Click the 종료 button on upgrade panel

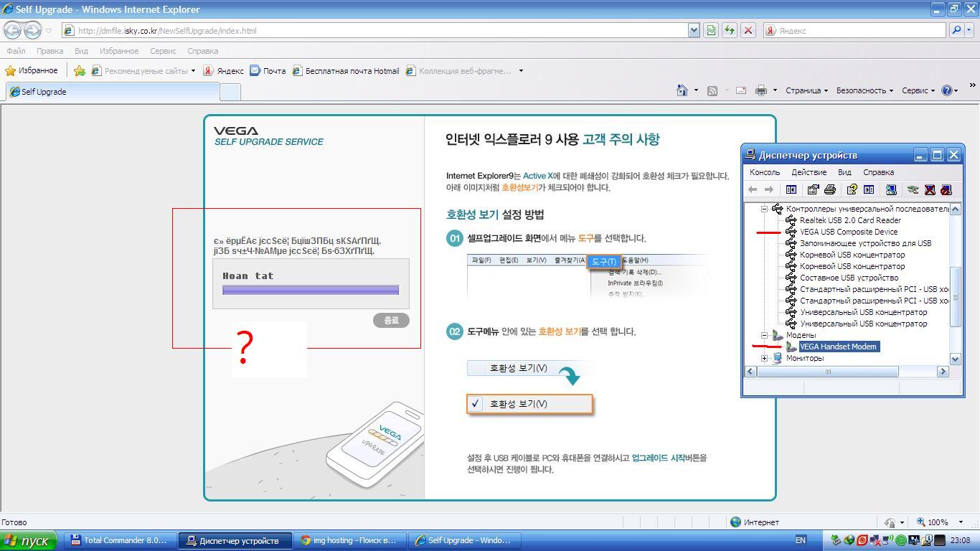[x=391, y=320]
